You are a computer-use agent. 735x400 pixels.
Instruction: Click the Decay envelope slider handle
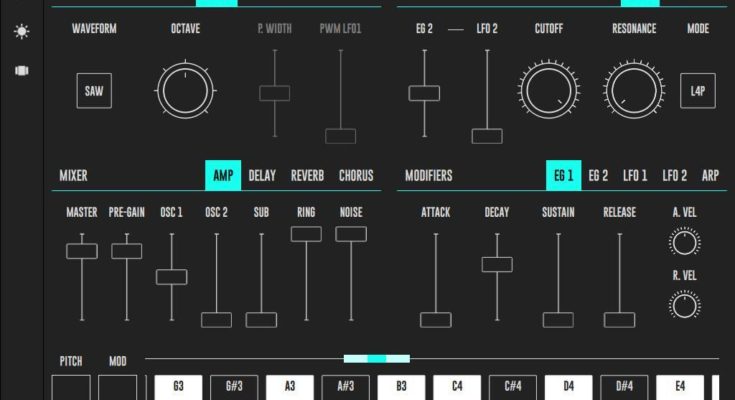pyautogui.click(x=497, y=265)
